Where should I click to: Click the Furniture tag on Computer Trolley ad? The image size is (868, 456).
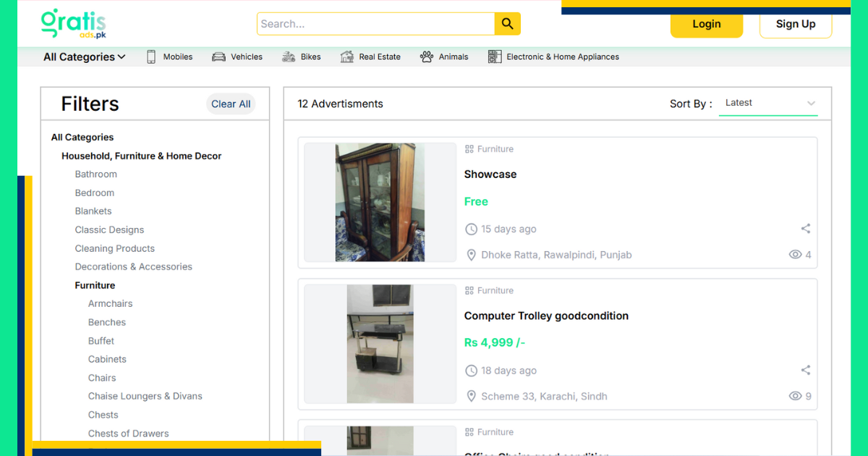(495, 290)
